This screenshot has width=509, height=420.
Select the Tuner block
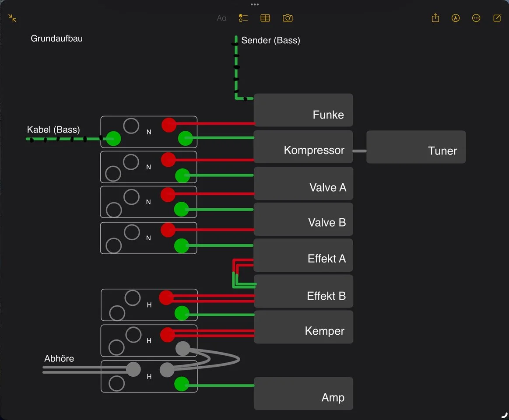pos(416,147)
